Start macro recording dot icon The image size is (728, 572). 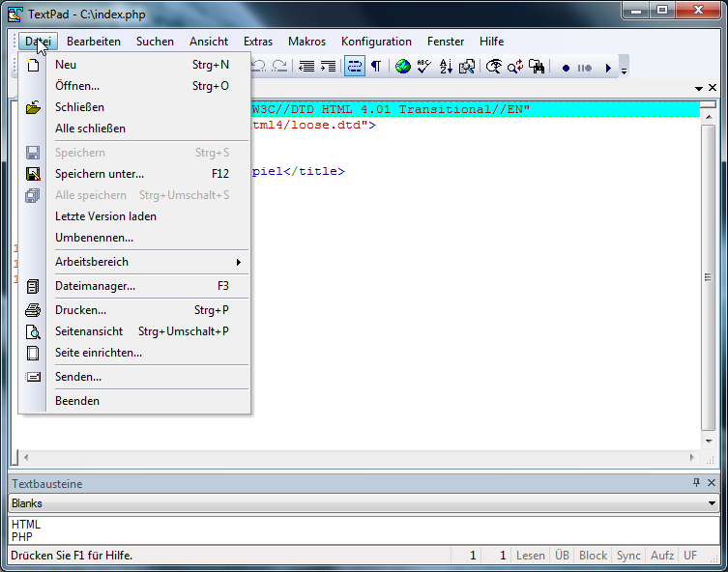pos(566,69)
